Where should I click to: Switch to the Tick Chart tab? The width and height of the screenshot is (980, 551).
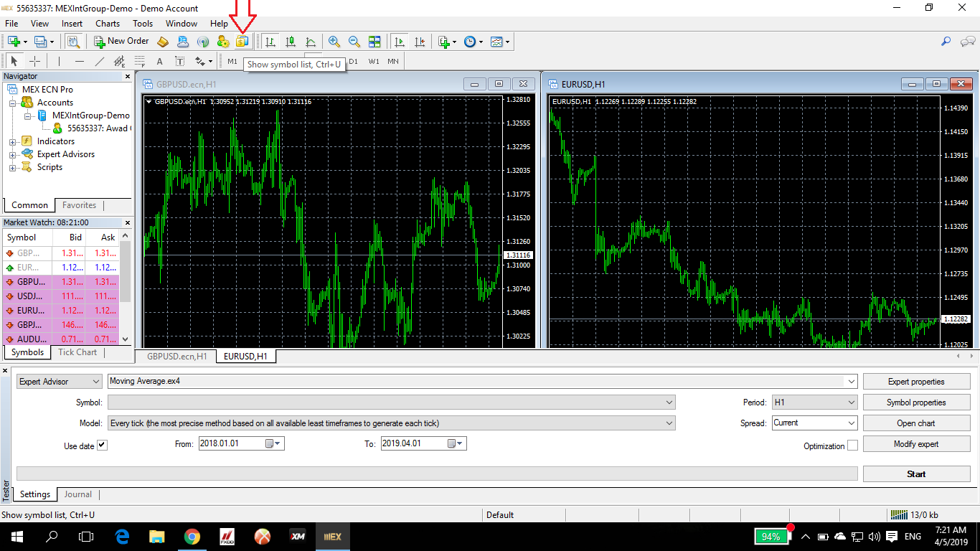pyautogui.click(x=77, y=352)
